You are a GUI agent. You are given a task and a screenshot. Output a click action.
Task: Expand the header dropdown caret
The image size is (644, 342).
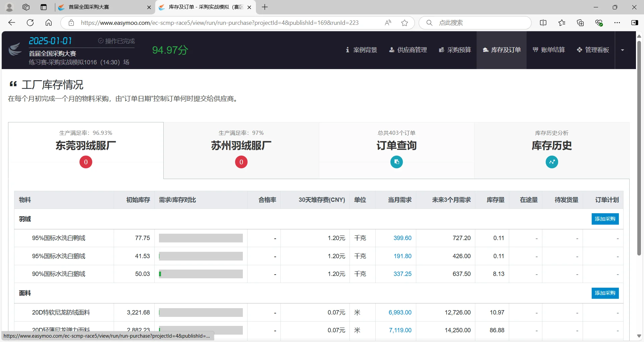click(623, 50)
